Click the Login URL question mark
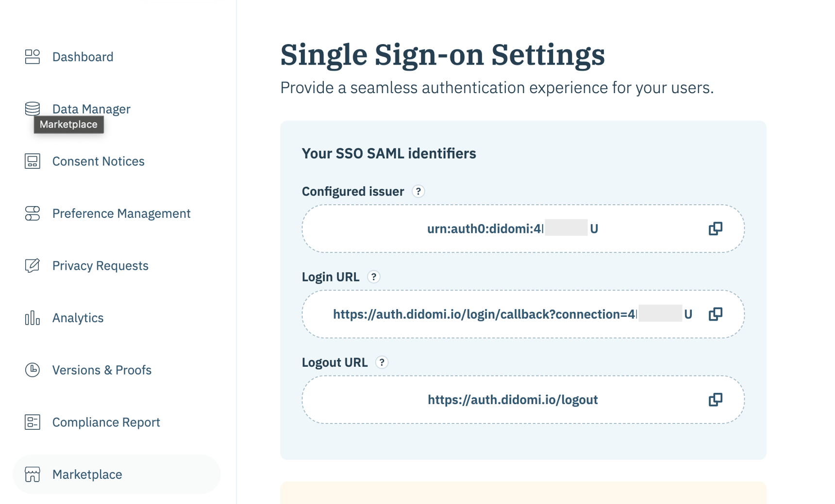Image resolution: width=835 pixels, height=504 pixels. click(373, 276)
